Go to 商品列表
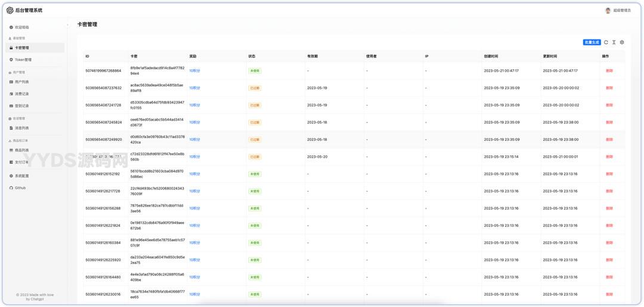The height and width of the screenshot is (307, 644). (21, 150)
